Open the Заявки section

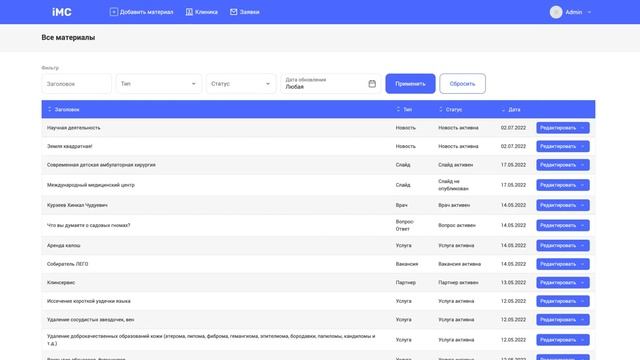click(x=244, y=12)
